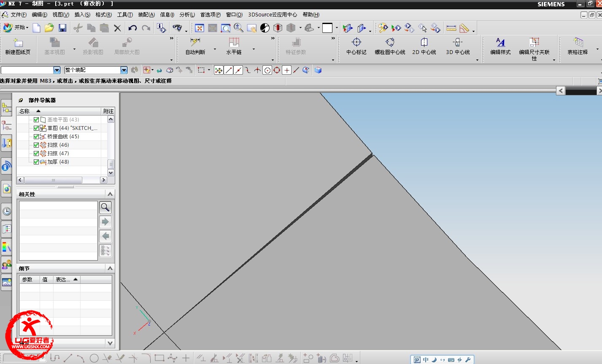Open the 编辑(E) menu
Viewport: 602px width, 364px height.
click(40, 15)
